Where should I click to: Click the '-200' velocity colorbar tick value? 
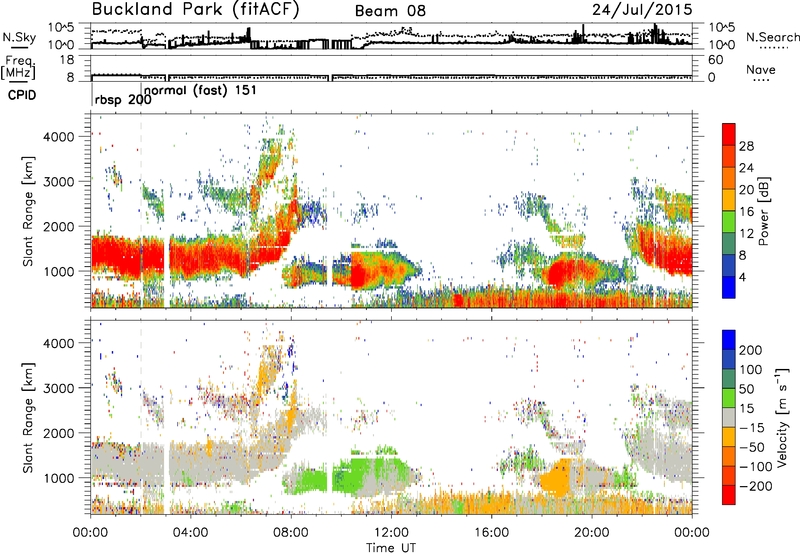[756, 486]
